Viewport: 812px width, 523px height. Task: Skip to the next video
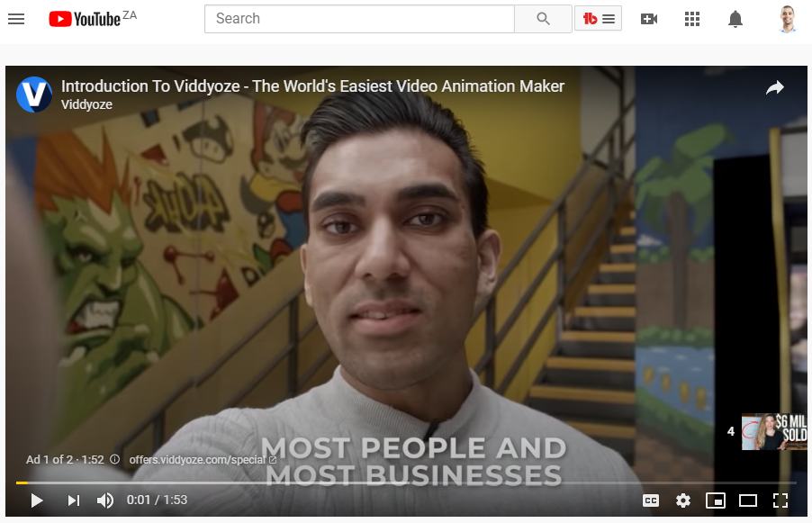[x=74, y=500]
